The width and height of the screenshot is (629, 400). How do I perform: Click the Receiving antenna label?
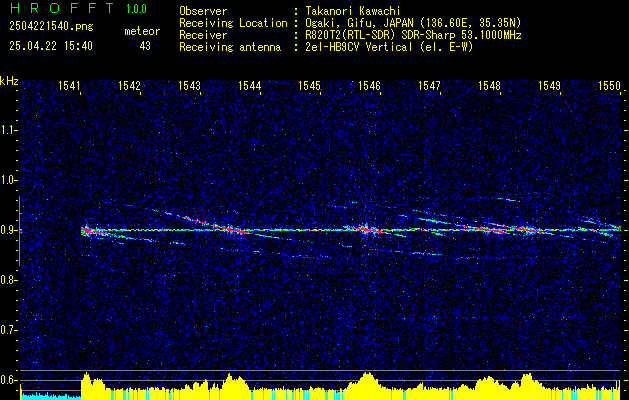pyautogui.click(x=230, y=47)
